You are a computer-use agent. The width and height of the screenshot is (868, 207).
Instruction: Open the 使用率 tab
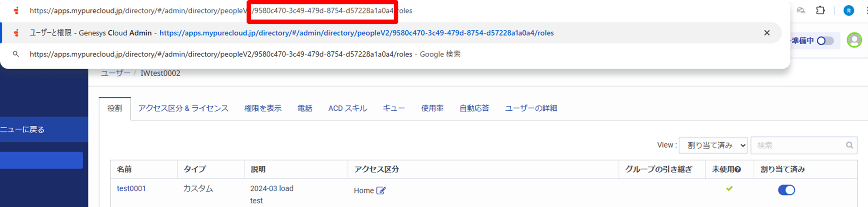(x=432, y=108)
